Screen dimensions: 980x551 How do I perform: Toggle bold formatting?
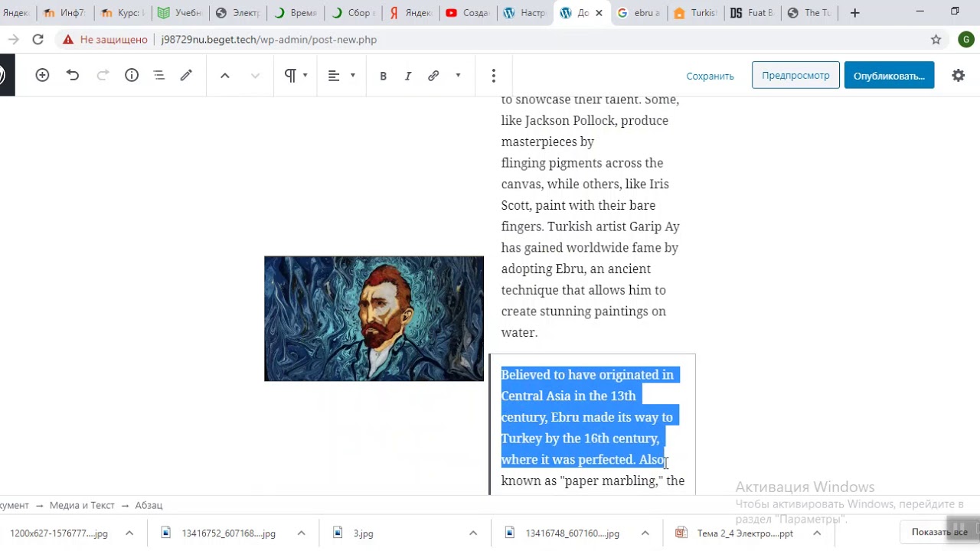(x=383, y=76)
